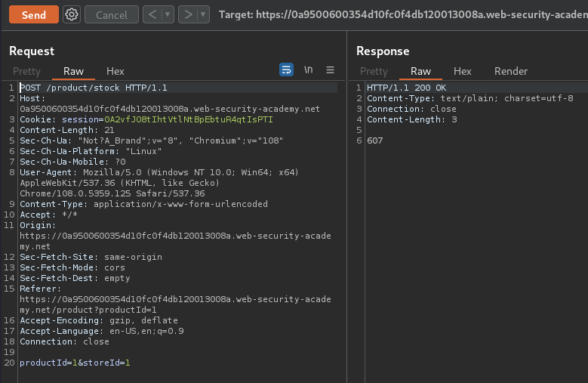Switch Request view to Pretty tab

coord(26,71)
